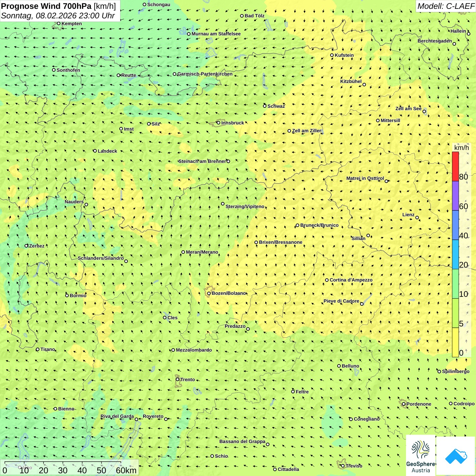This screenshot has width=476, height=476.
Task: Click the 'Rovereto' label
Action: click(153, 416)
